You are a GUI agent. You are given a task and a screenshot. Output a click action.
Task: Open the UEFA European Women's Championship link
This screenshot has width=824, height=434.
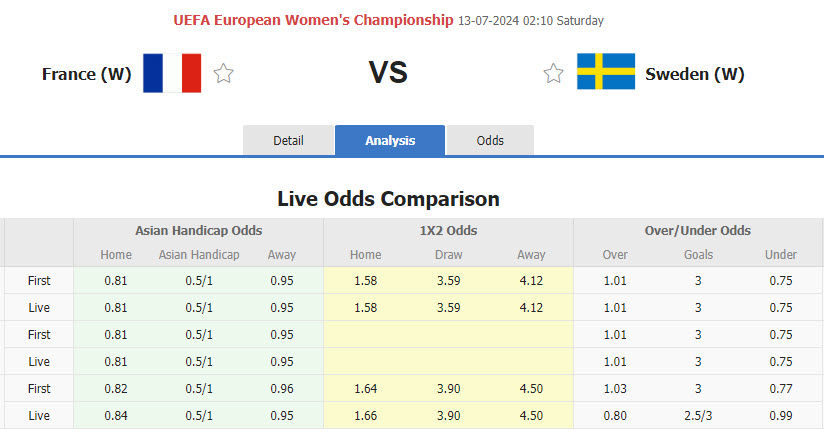(313, 20)
